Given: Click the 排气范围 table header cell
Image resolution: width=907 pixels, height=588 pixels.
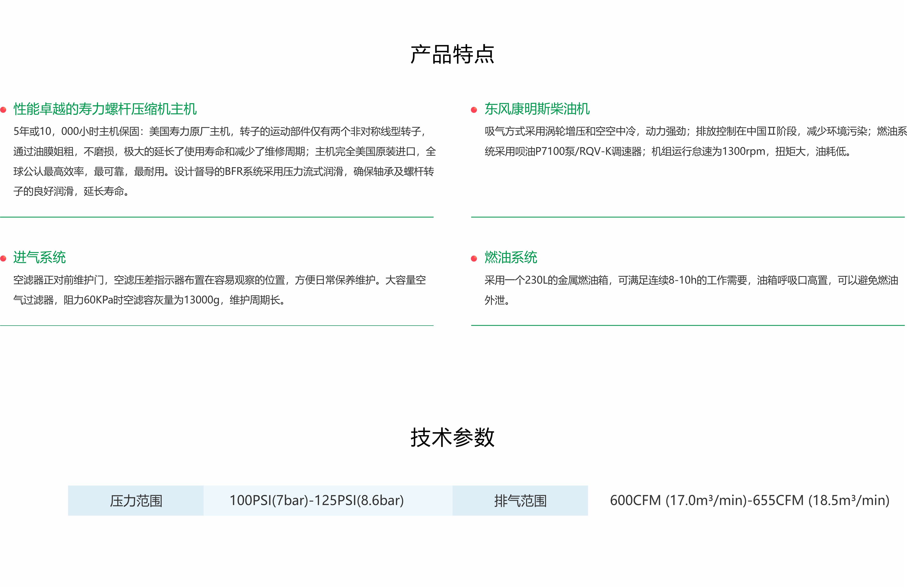Looking at the screenshot, I should point(520,500).
